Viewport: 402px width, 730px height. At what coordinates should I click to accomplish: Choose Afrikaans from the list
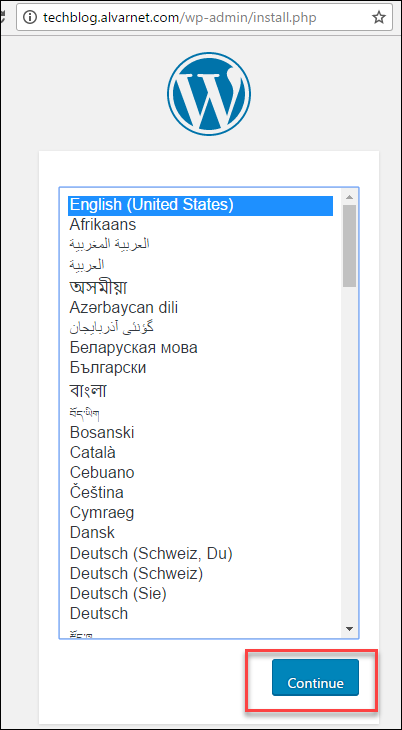click(x=201, y=225)
